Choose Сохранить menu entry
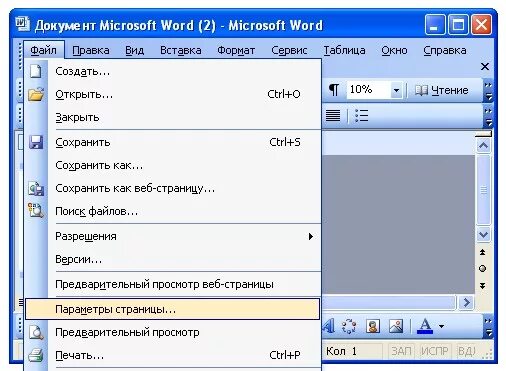Image resolution: width=506 pixels, height=371 pixels. [173, 142]
